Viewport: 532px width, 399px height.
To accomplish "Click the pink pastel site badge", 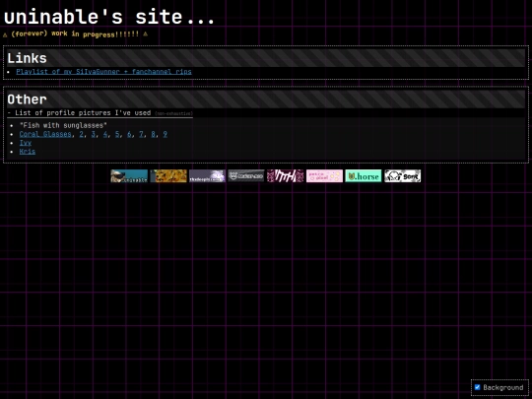I will [x=324, y=176].
